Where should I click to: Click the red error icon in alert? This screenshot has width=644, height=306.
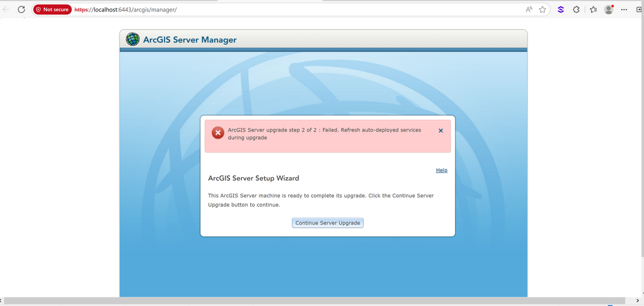click(x=218, y=133)
